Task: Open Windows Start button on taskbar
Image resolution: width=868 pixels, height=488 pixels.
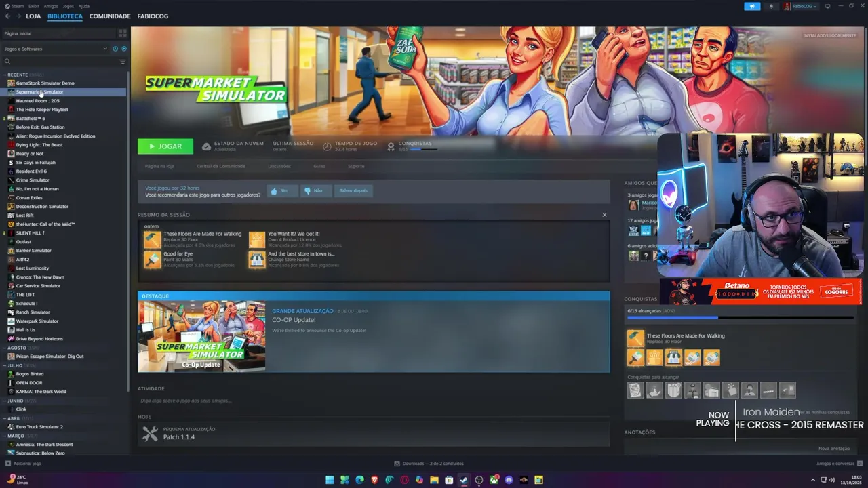Action: tap(330, 480)
